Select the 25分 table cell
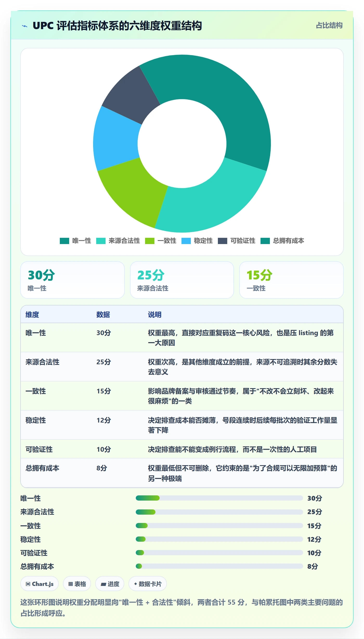 coord(104,362)
